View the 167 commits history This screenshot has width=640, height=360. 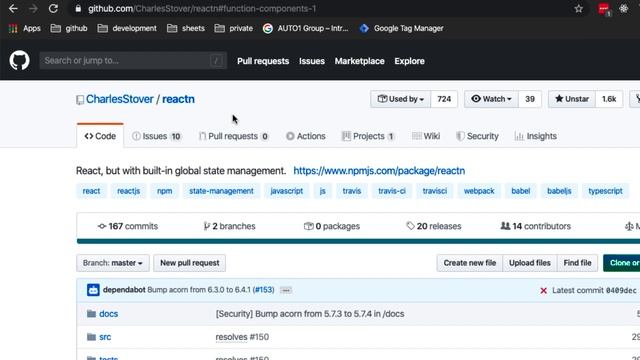click(128, 226)
